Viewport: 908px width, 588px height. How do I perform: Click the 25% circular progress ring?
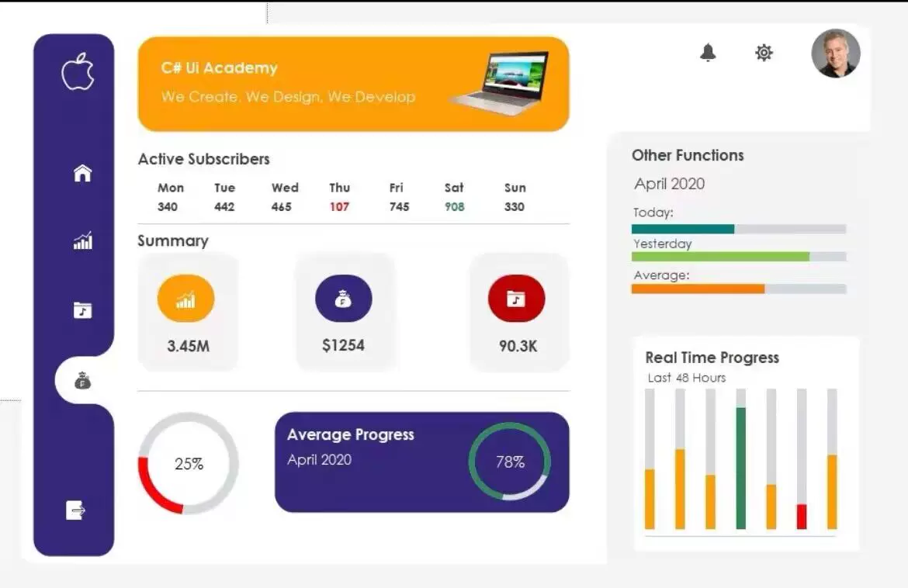[x=189, y=464]
